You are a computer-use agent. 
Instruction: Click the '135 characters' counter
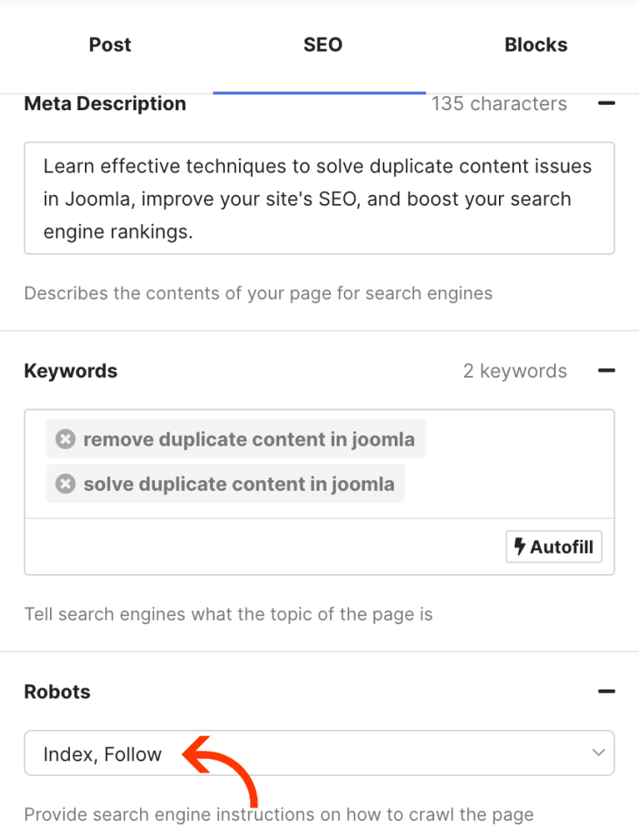[x=499, y=103]
